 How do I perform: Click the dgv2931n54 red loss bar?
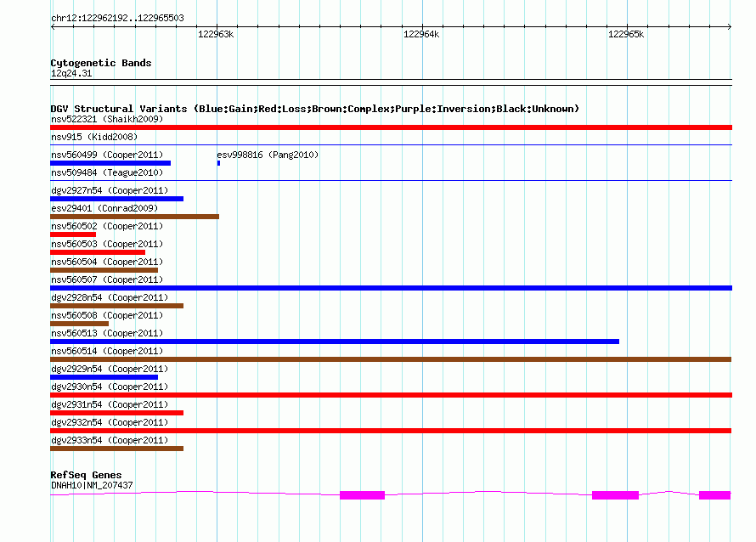(116, 413)
